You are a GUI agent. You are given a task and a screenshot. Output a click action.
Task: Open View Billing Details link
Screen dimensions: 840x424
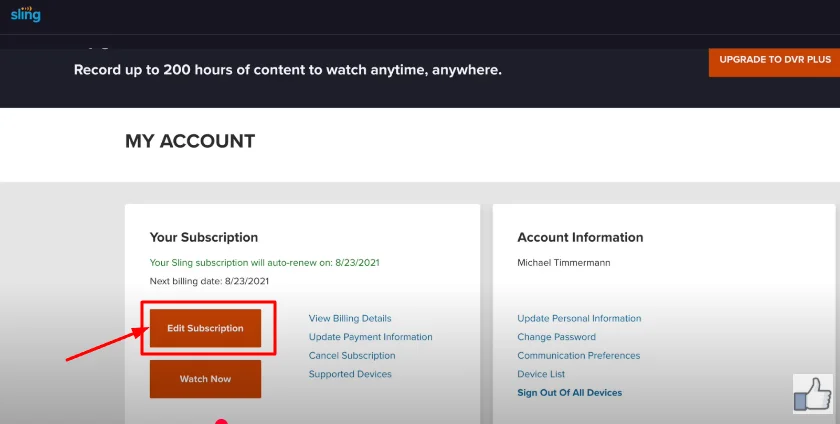350,318
